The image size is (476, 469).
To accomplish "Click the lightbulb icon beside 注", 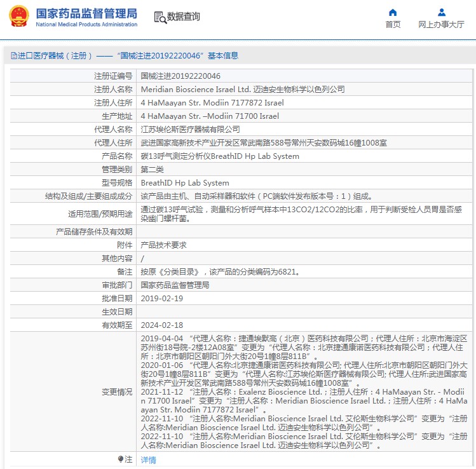I will click(121, 459).
